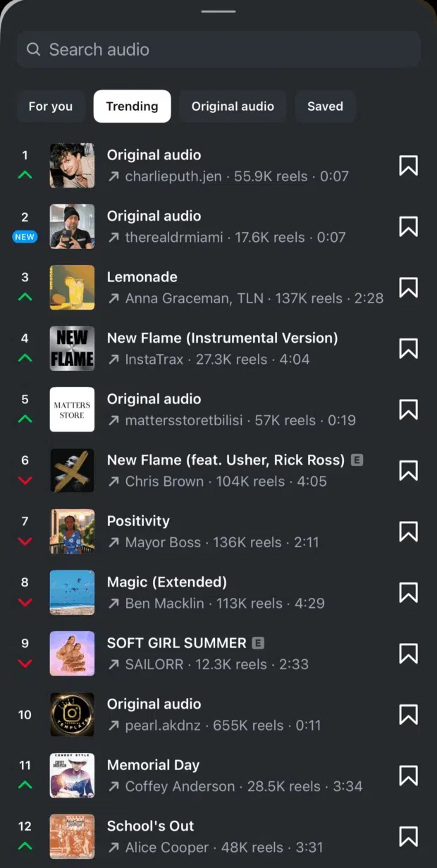
Task: Bookmark SOFT GIRL SUMMER audio
Action: (x=408, y=654)
